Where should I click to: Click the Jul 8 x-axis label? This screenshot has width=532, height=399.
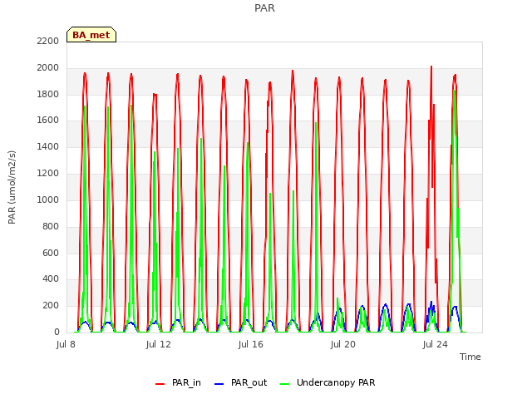[66, 344]
